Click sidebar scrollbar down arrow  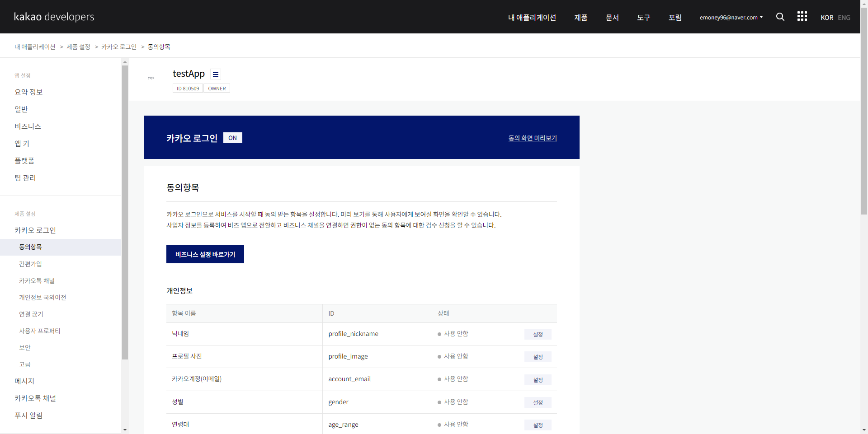[x=125, y=430]
